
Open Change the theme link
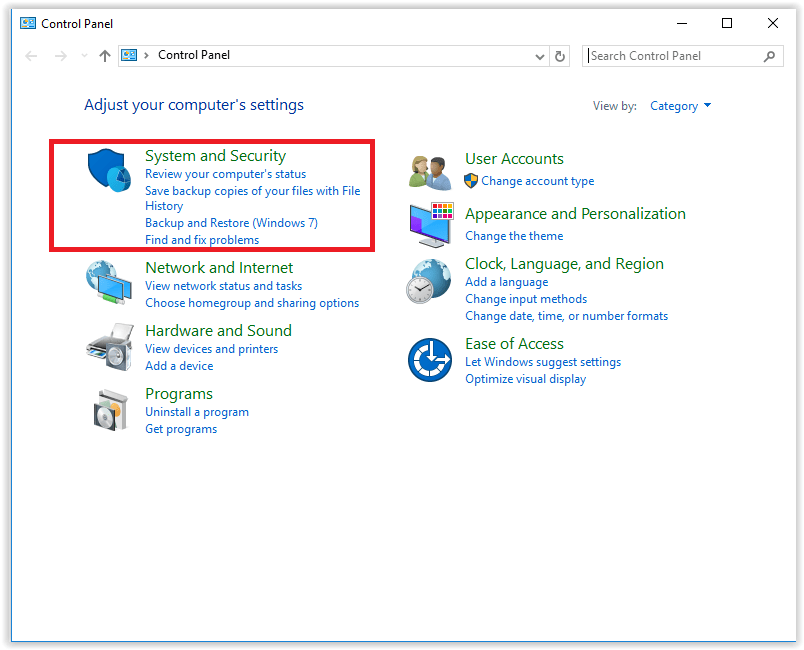click(x=514, y=236)
